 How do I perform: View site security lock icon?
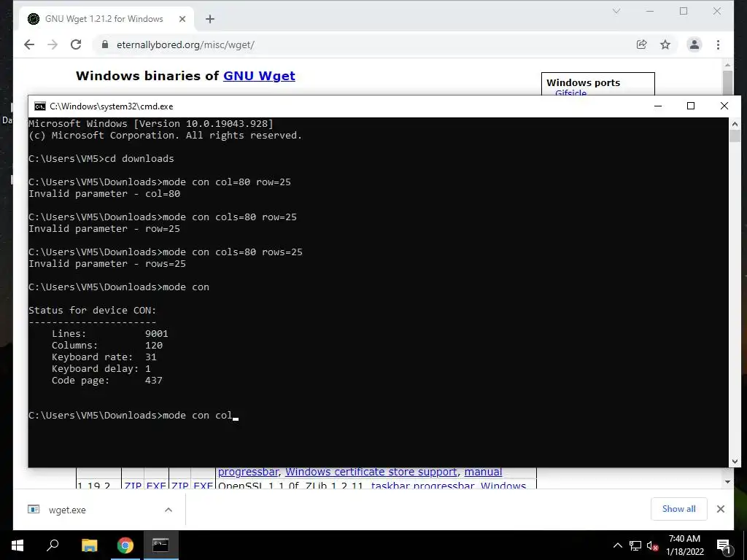click(x=105, y=44)
